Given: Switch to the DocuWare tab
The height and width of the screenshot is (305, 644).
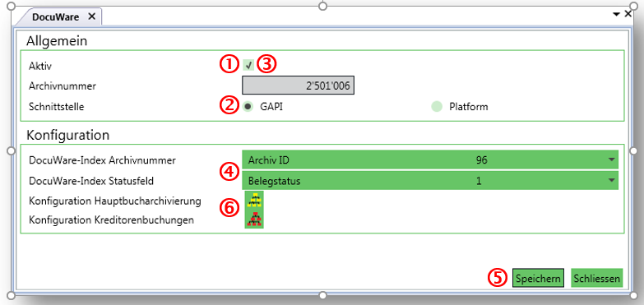Looking at the screenshot, I should click(x=55, y=16).
